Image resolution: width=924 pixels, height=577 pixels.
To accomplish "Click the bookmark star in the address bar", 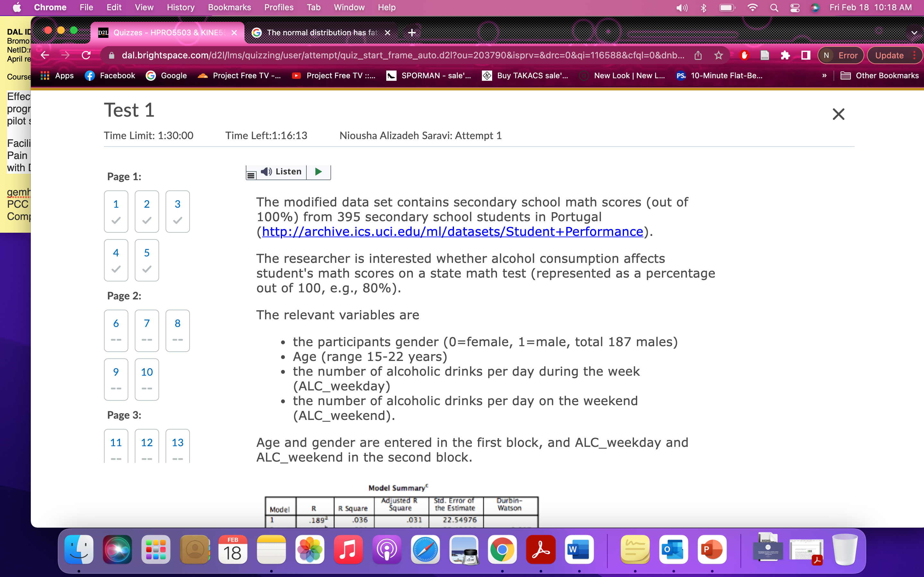I will [x=719, y=55].
